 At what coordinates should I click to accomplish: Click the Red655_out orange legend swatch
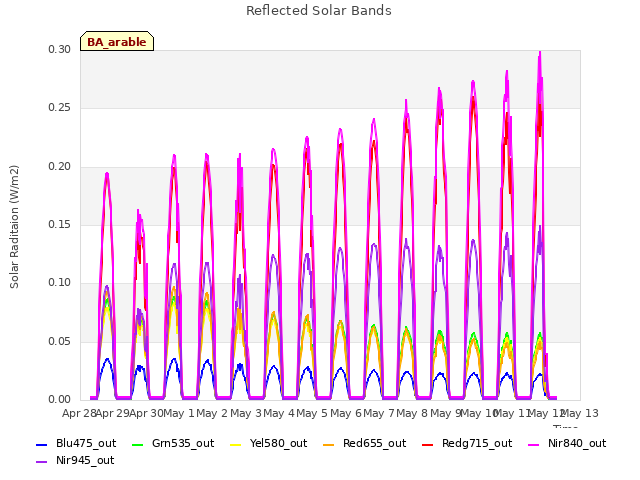329,444
